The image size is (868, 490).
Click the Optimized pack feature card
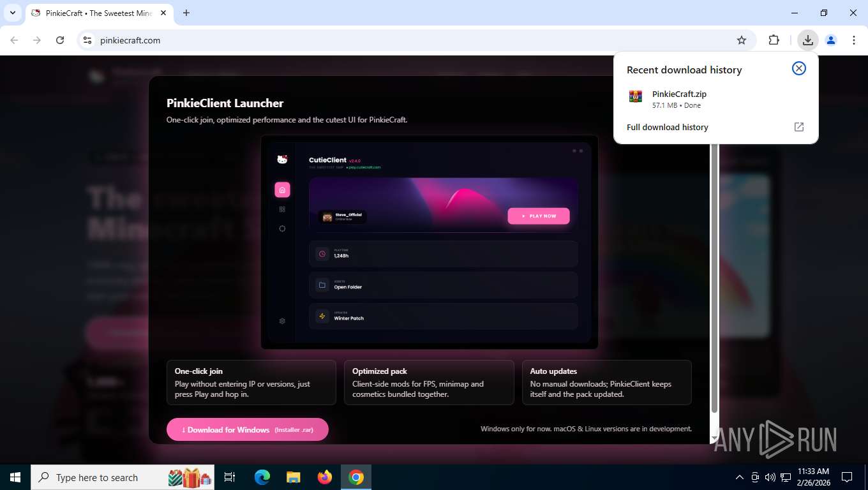[x=429, y=382]
